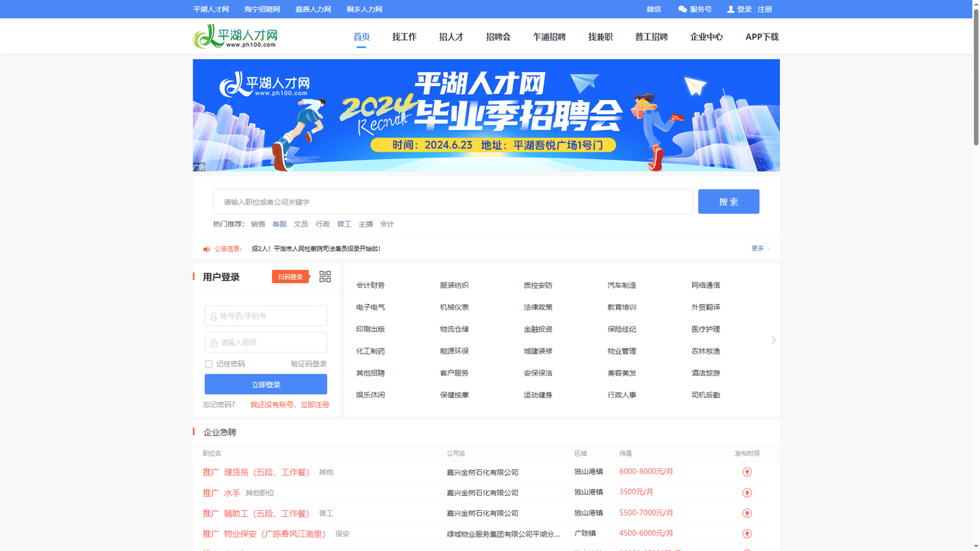Open the 2024 毕业季招聘会 banner
The image size is (980, 551).
[487, 115]
